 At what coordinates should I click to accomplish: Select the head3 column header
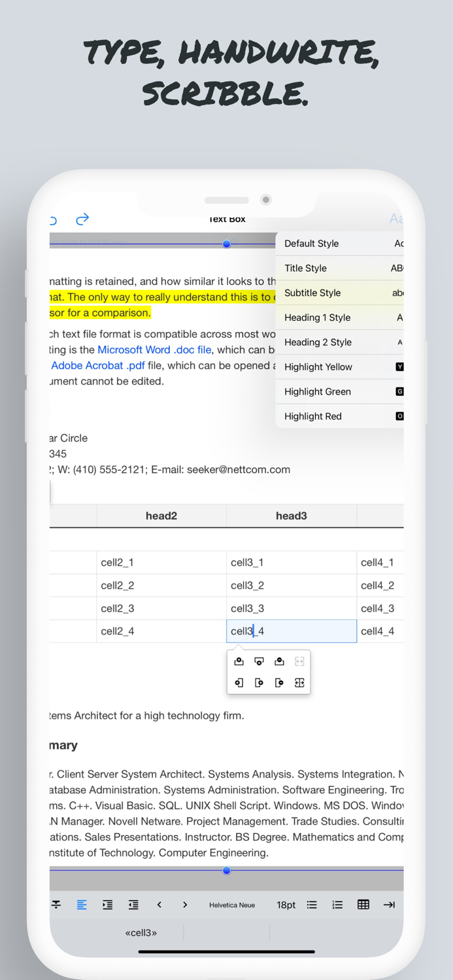click(292, 515)
